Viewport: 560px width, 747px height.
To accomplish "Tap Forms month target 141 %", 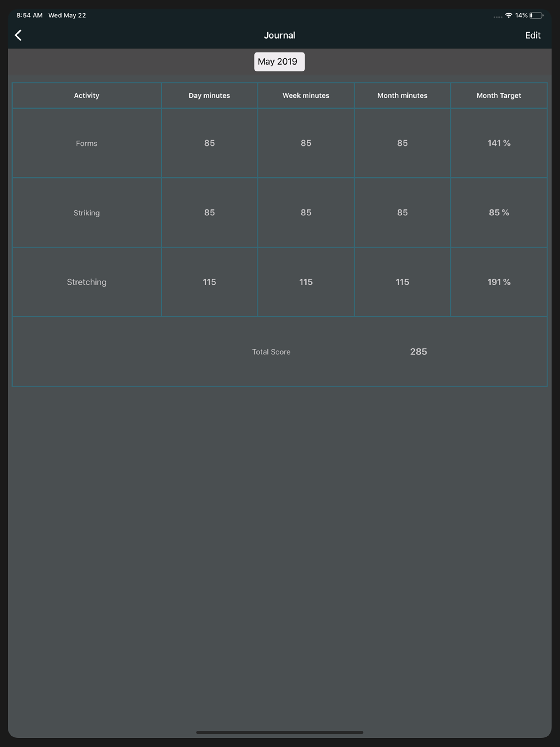I will [499, 143].
